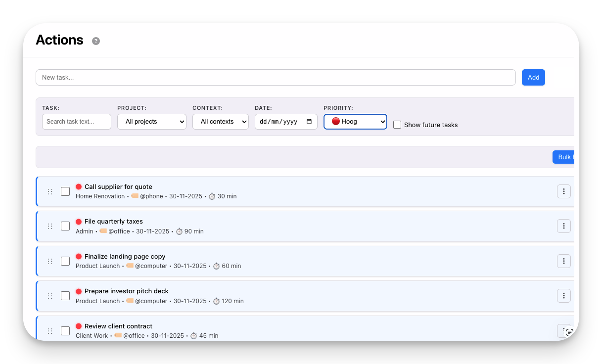Tick checkbox for Prepare investor pitch deck
Viewport: 602px width, 364px height.
coord(65,296)
